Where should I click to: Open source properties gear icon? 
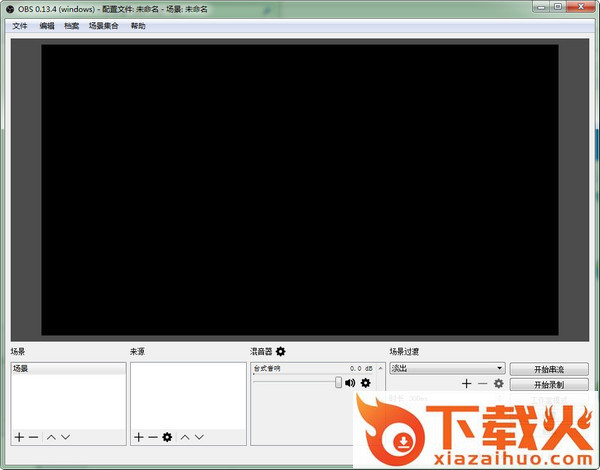[x=167, y=437]
